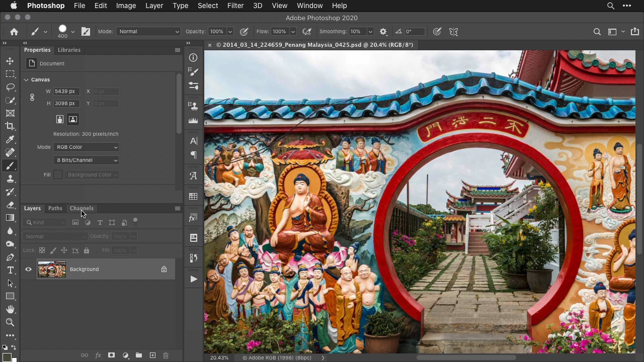Select the Hand tool
Image resolution: width=644 pixels, height=362 pixels.
(x=10, y=309)
